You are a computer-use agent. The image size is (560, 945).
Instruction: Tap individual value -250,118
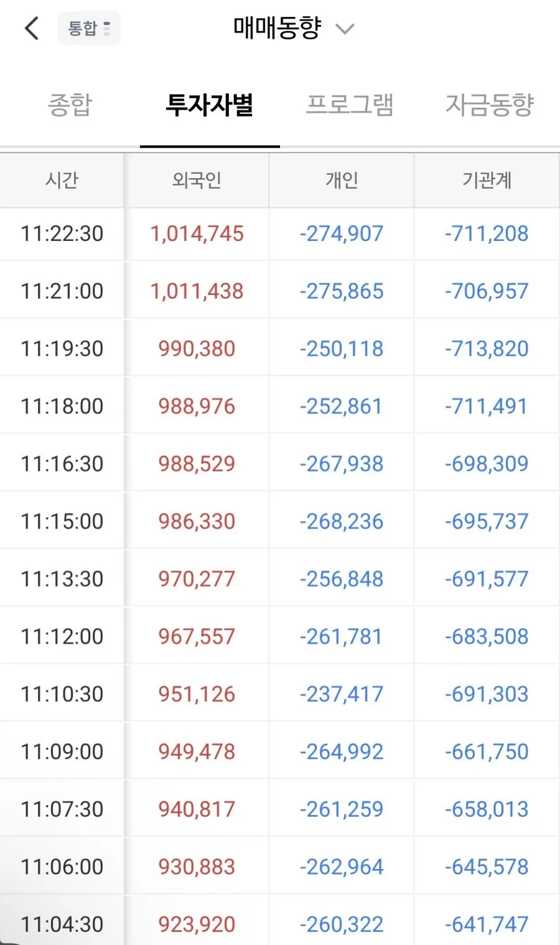342,349
